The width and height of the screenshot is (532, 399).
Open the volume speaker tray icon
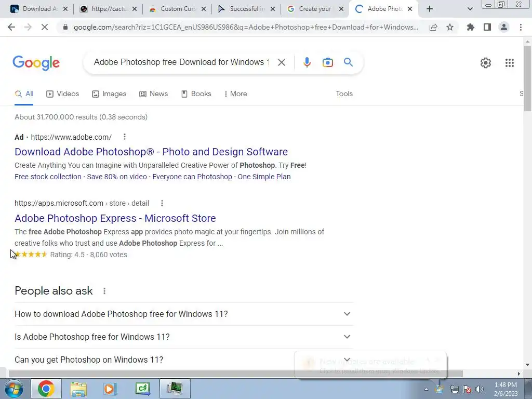coord(480,389)
